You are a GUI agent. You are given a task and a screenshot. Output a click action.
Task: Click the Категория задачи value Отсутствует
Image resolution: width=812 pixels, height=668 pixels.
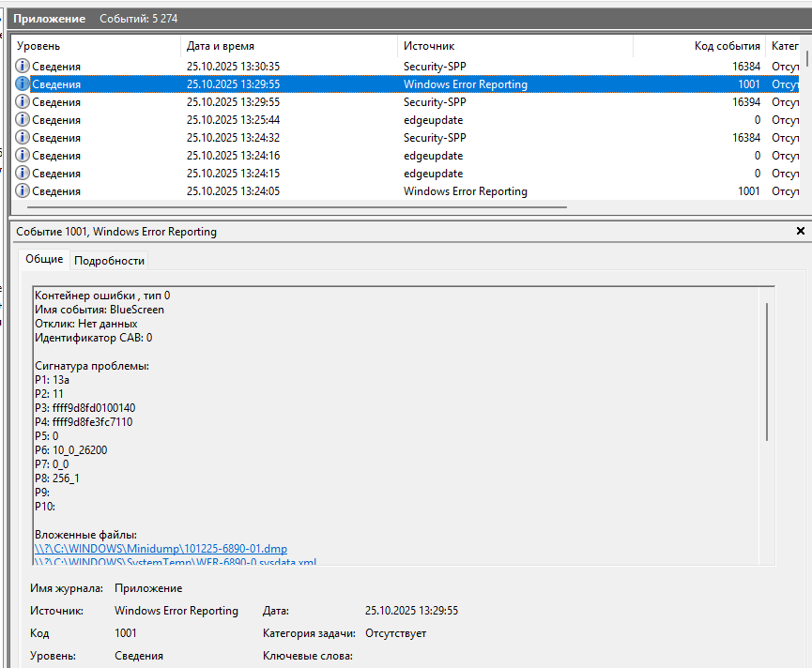[x=395, y=633]
